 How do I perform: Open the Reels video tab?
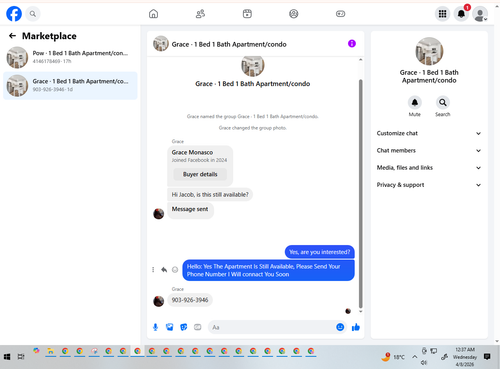coord(247,14)
